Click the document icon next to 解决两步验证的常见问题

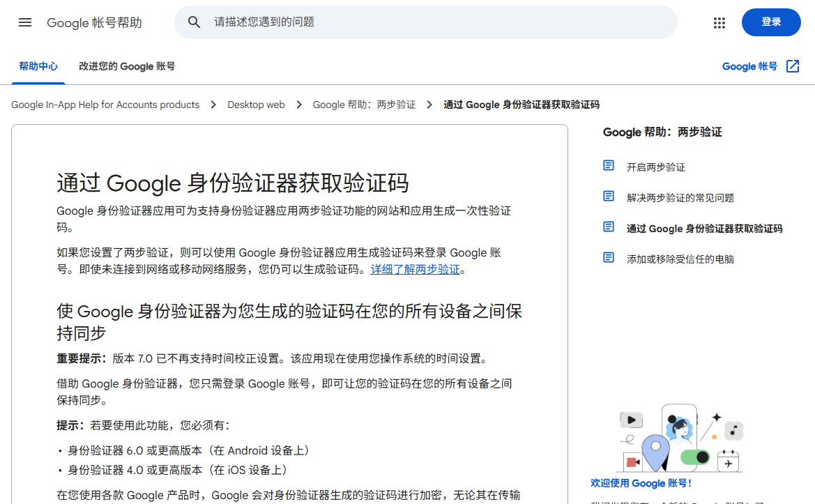tap(609, 197)
